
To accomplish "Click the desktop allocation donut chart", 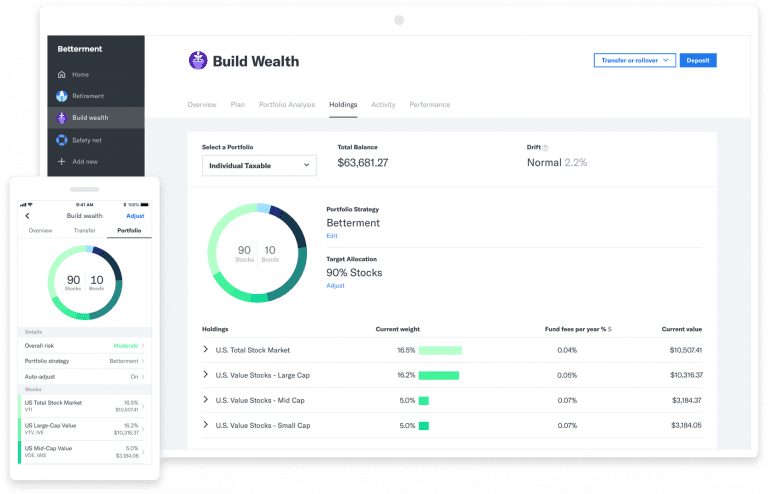I will 257,253.
